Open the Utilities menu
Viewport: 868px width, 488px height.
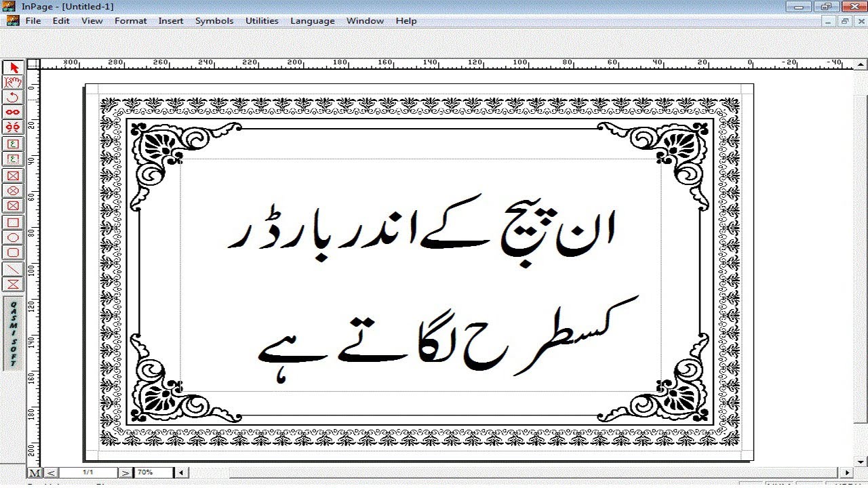tap(262, 21)
